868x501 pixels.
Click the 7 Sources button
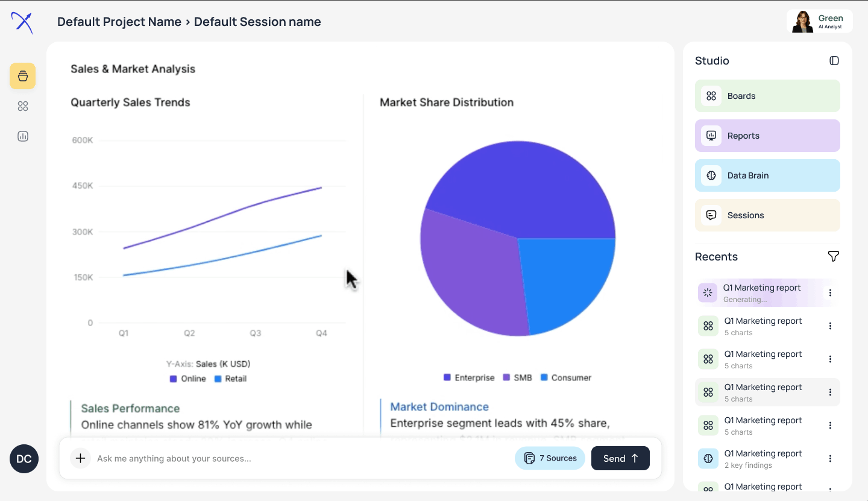pyautogui.click(x=550, y=458)
